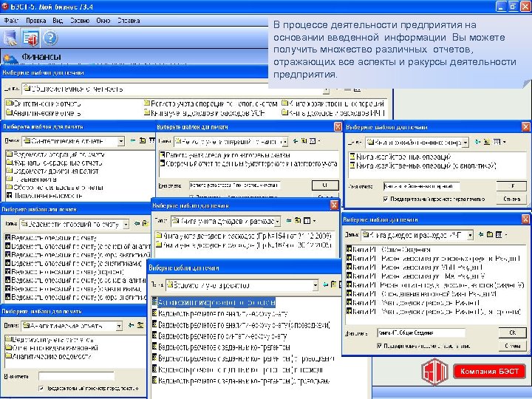The image size is (532, 399).
Task: Select Книга ИЧП Общие Сведения list row
Action: click(388, 250)
